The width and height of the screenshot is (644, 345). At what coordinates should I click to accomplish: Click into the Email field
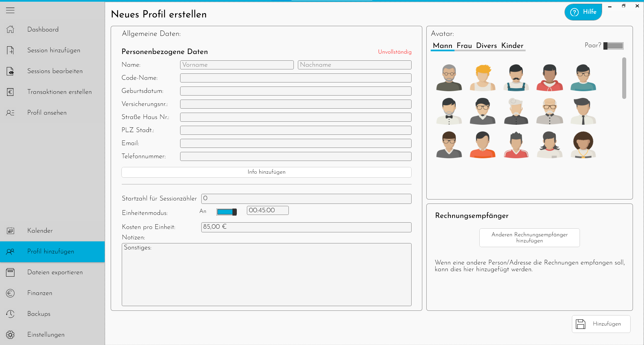[296, 143]
